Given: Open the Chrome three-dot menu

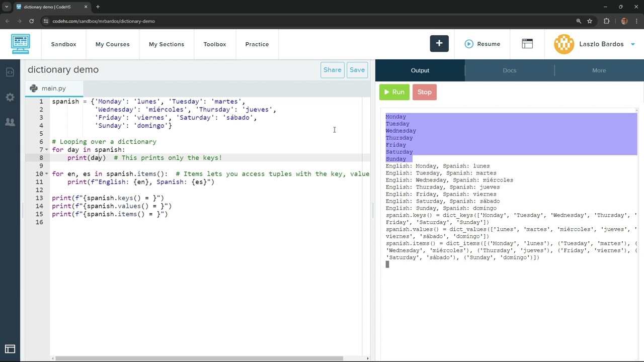Looking at the screenshot, I should click(x=636, y=21).
